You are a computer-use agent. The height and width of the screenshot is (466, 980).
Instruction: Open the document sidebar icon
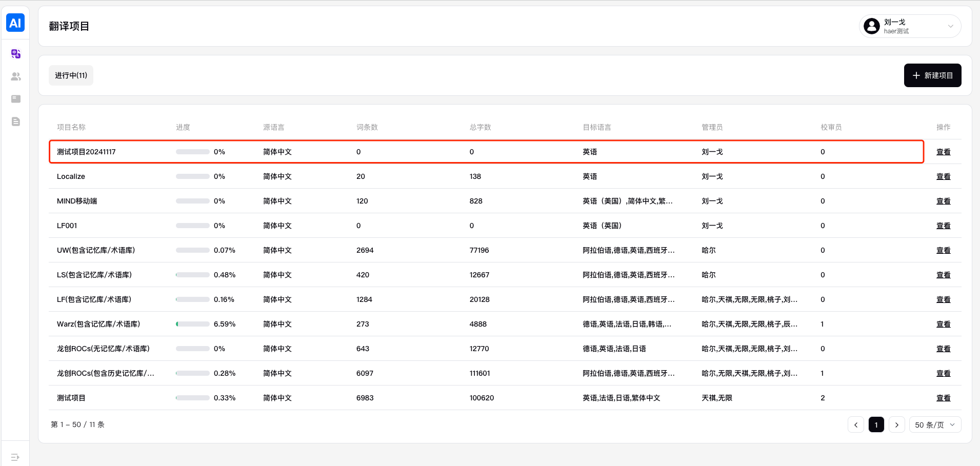(x=16, y=121)
